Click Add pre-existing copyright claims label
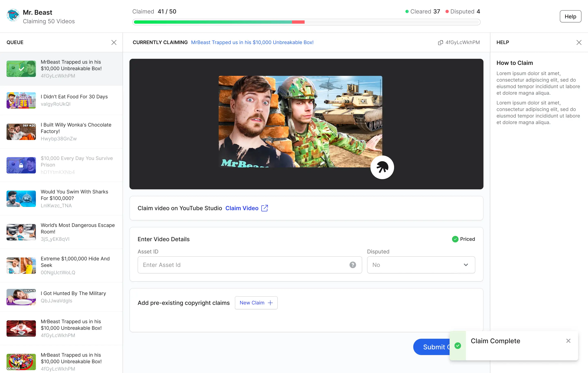The image size is (588, 373). (x=184, y=303)
